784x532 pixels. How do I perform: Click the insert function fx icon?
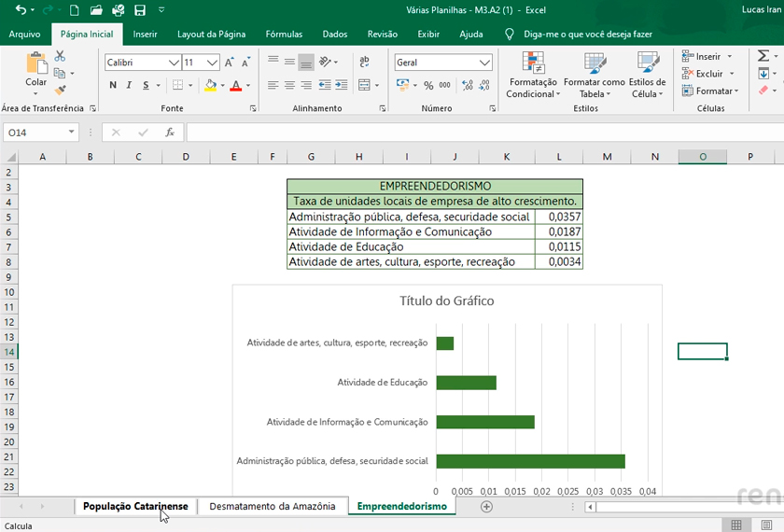point(170,133)
